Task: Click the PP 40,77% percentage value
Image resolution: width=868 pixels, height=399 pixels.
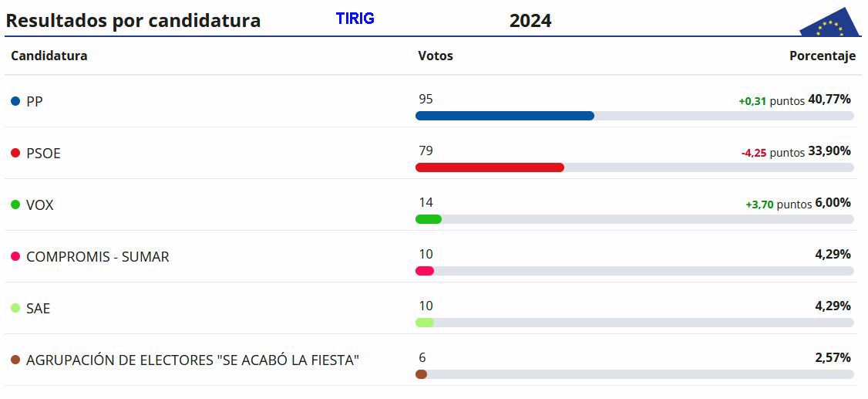Action: [x=829, y=100]
